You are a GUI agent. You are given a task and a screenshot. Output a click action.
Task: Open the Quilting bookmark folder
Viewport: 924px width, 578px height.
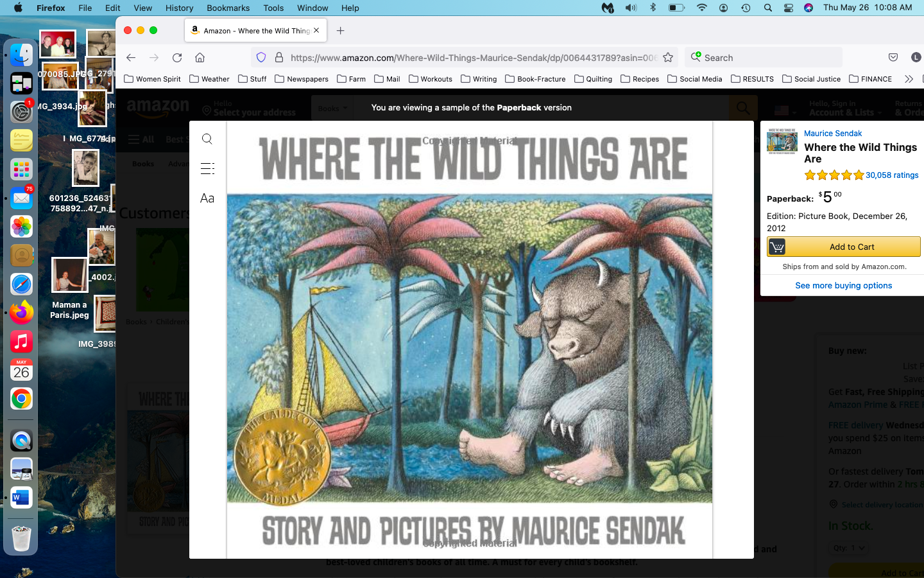pos(593,79)
